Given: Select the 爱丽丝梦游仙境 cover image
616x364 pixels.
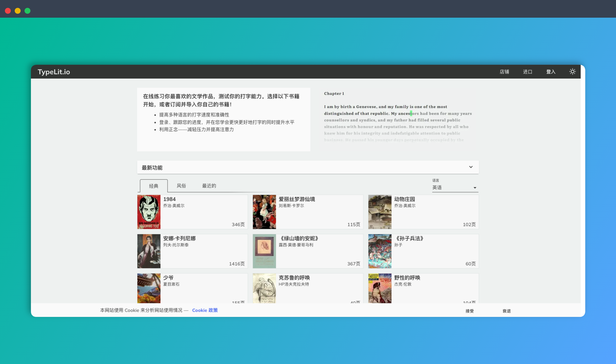Looking at the screenshot, I should click(x=264, y=212).
